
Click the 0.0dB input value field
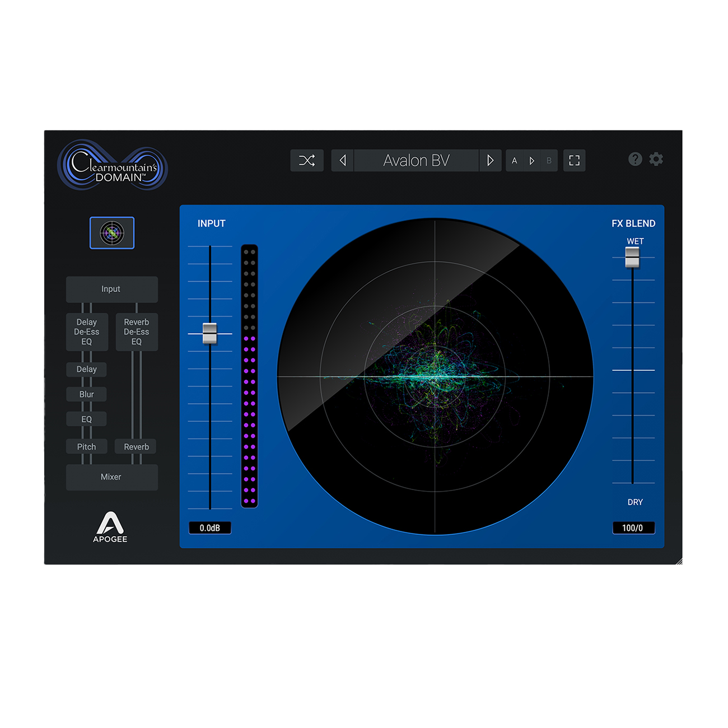(210, 528)
